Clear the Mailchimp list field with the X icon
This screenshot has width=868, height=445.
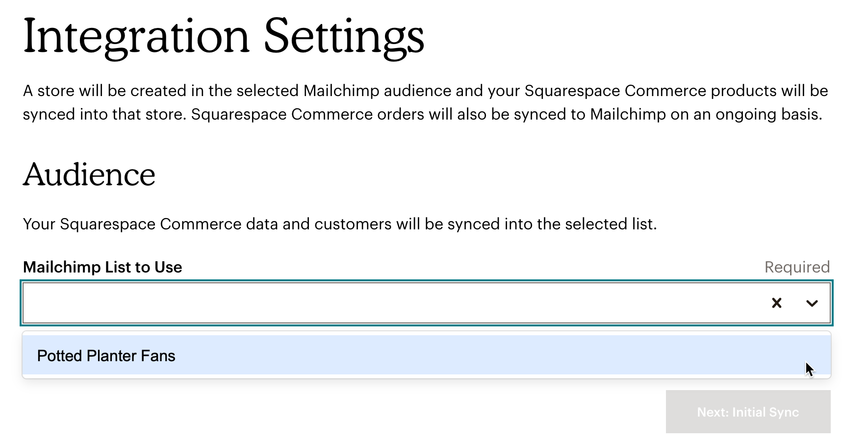click(776, 303)
